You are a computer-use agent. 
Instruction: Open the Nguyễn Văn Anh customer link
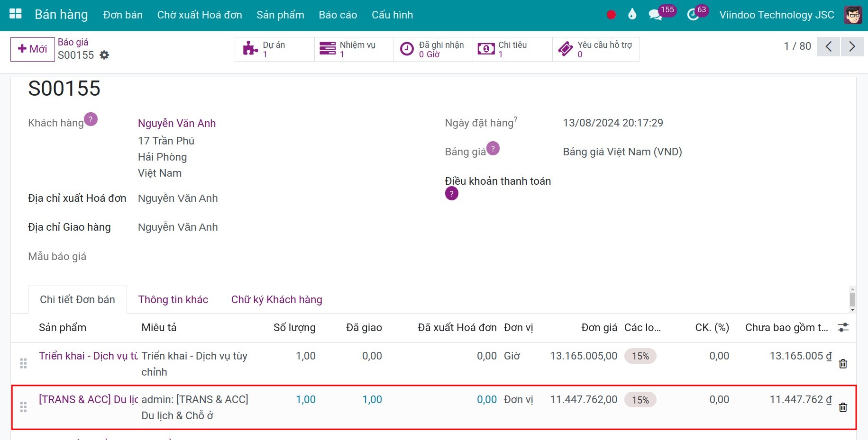tap(177, 123)
